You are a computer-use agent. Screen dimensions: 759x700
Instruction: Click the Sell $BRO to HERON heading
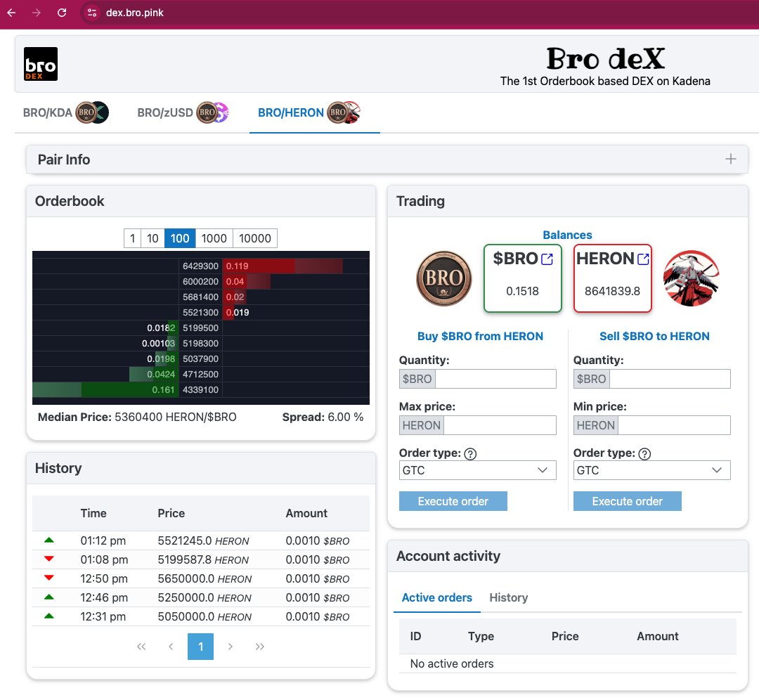[654, 336]
